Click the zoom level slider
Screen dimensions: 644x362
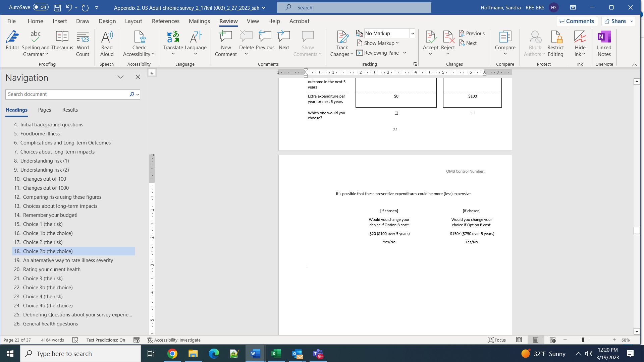583,340
